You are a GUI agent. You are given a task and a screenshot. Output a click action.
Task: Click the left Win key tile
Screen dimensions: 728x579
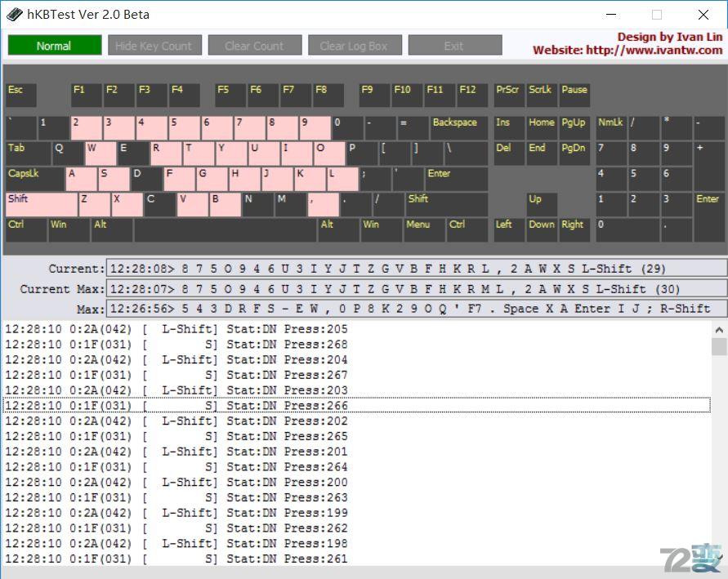[x=69, y=230]
